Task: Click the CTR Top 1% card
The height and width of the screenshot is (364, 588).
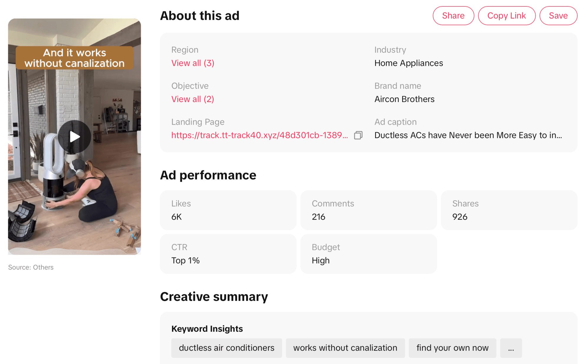Action: pyautogui.click(x=228, y=254)
